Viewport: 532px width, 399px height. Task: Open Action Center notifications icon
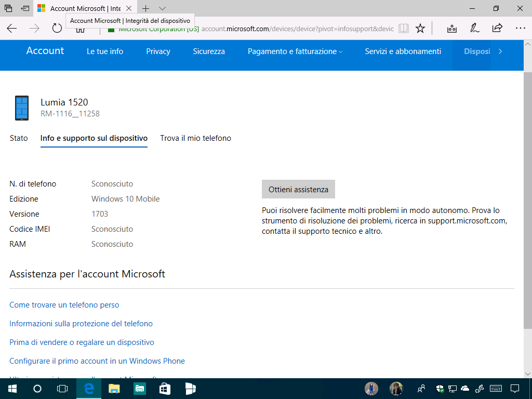515,389
